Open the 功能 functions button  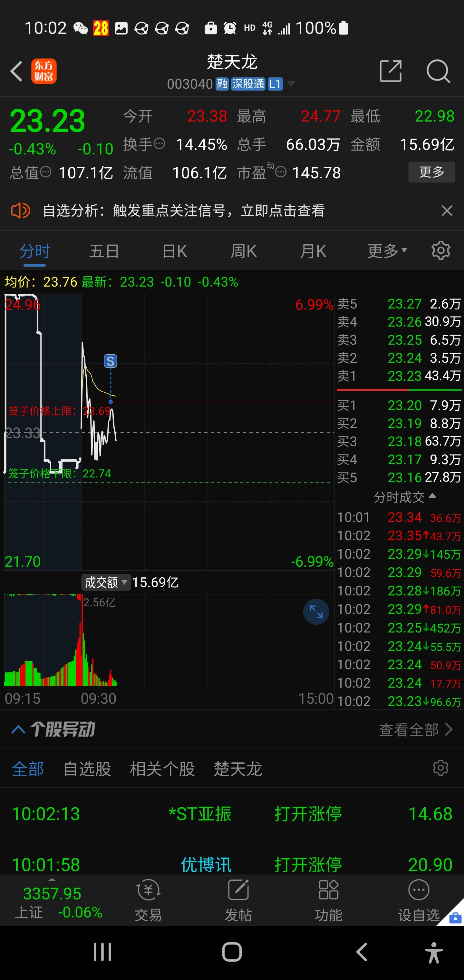point(329,901)
